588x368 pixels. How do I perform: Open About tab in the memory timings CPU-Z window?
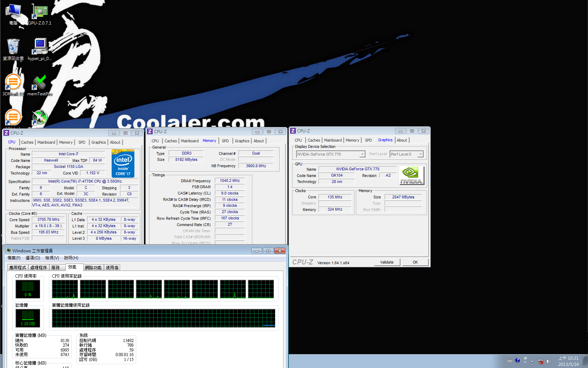259,141
